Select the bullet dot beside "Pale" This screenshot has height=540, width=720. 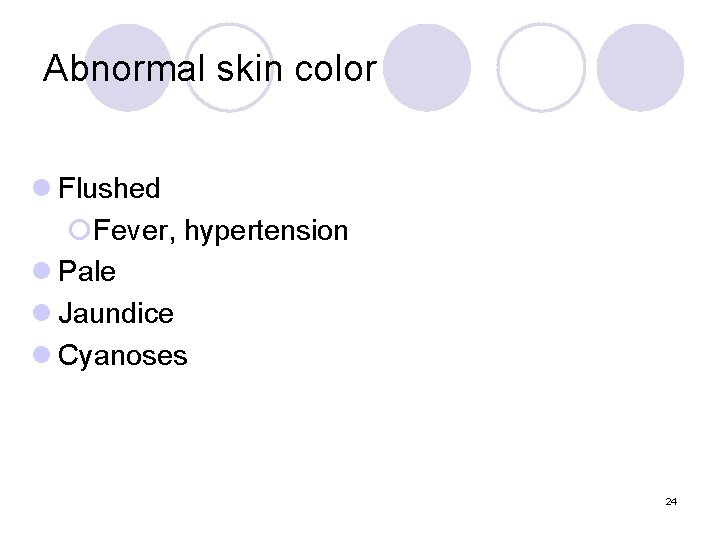[41, 270]
